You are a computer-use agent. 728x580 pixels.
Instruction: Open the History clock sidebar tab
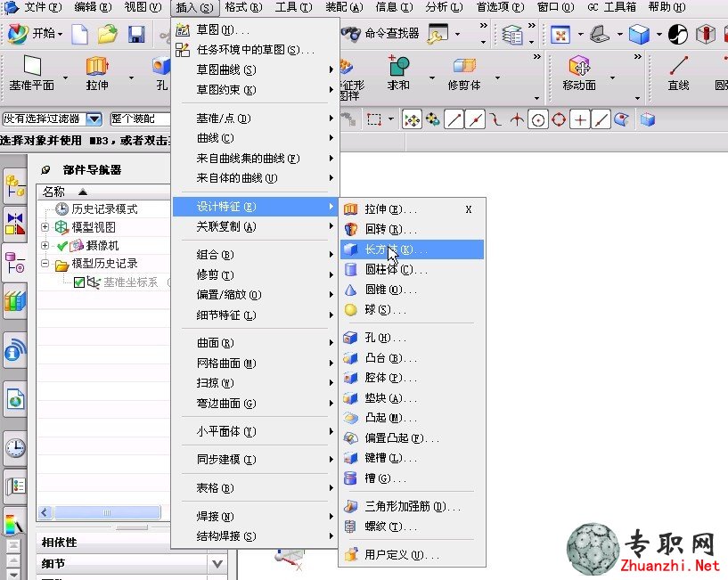point(15,448)
